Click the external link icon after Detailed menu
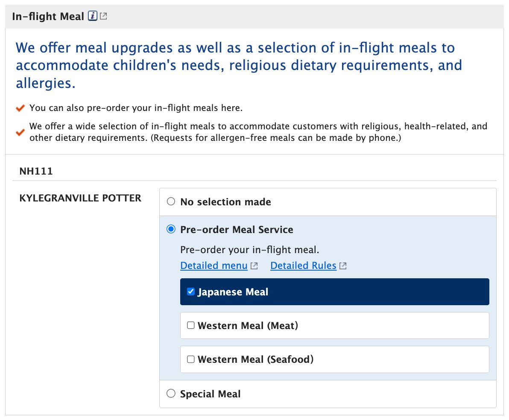The height and width of the screenshot is (420, 509). pyautogui.click(x=254, y=265)
